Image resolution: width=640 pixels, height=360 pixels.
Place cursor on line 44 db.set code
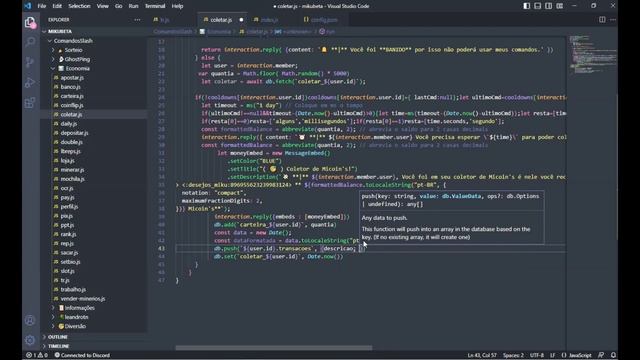tap(278, 256)
